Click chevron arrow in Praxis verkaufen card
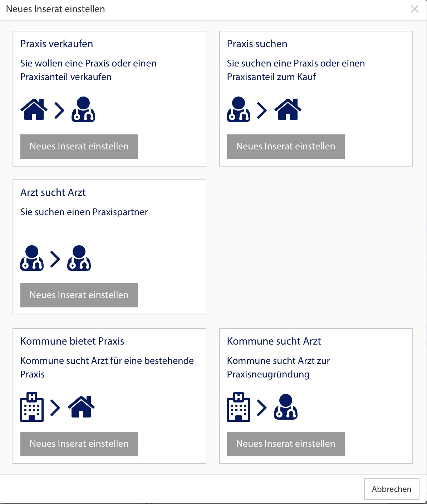This screenshot has width=427, height=504. 59,110
